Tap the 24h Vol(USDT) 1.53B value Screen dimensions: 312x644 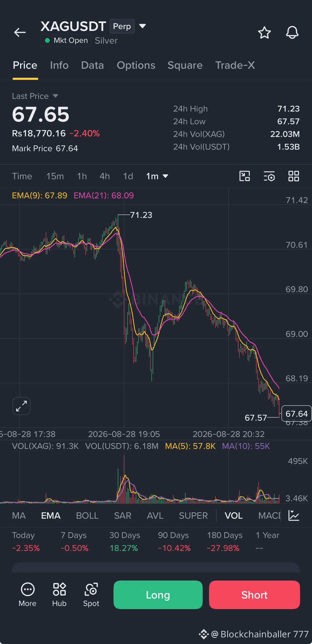point(289,147)
